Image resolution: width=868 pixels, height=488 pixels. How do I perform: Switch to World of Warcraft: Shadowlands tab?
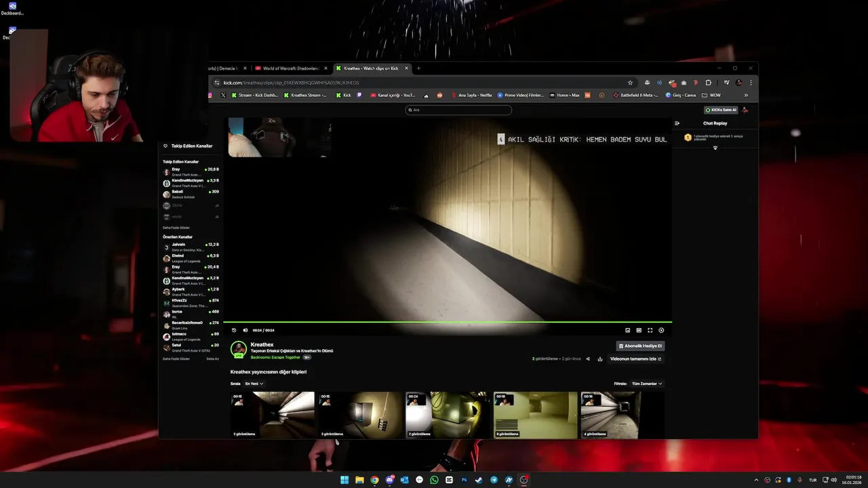coord(292,68)
